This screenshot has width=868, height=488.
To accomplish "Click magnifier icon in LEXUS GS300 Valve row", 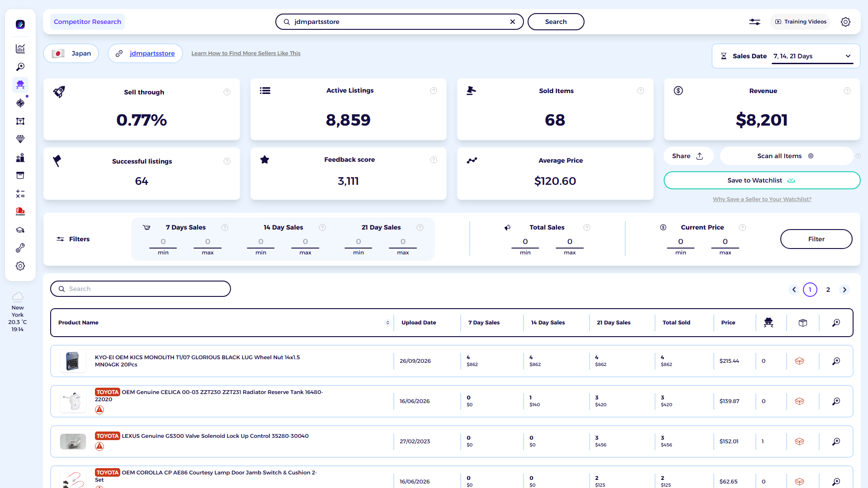I will 836,441.
